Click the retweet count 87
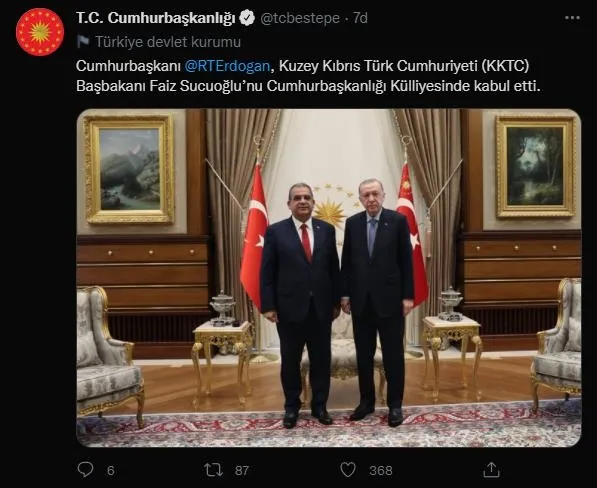The width and height of the screenshot is (597, 488). [242, 470]
